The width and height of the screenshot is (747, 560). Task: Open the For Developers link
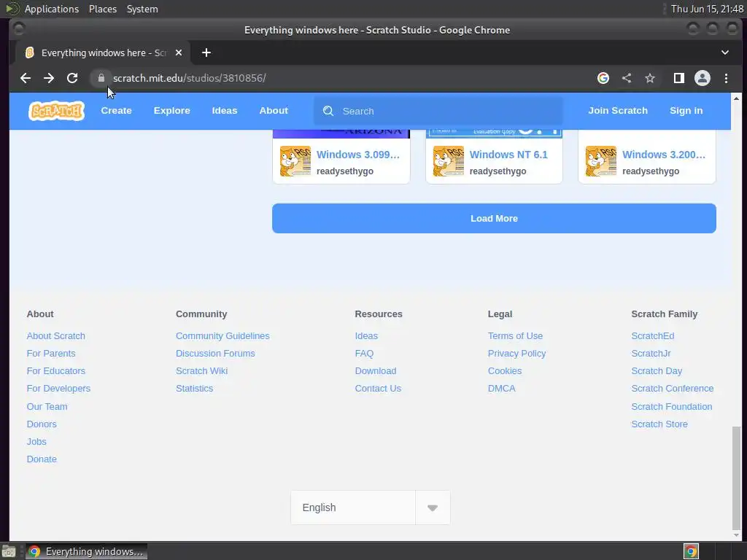(x=58, y=389)
